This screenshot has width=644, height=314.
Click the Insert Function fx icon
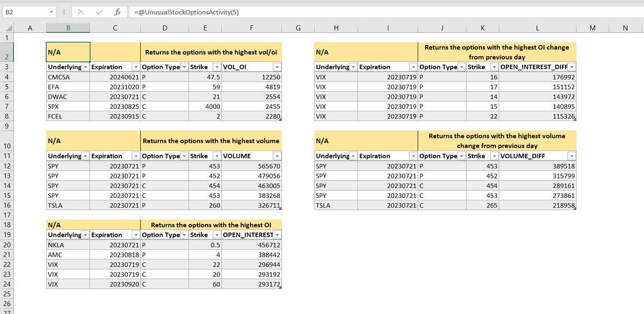click(x=117, y=12)
